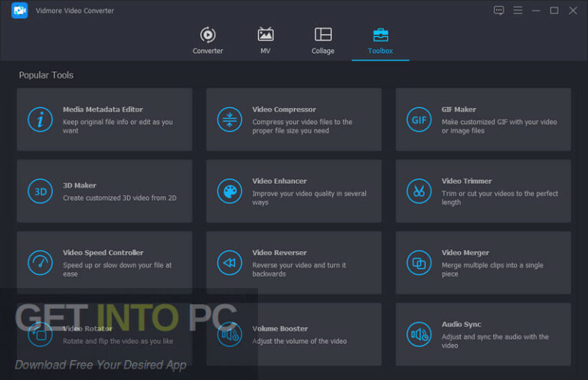Click 'Speed up or slow down' description
This screenshot has width=588, height=380.
(117, 270)
